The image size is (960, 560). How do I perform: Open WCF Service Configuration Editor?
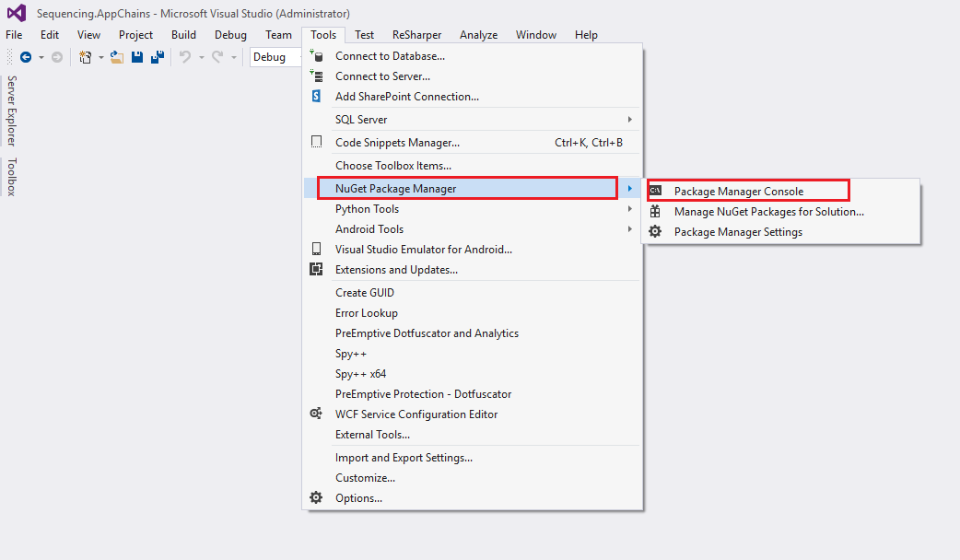(473, 414)
